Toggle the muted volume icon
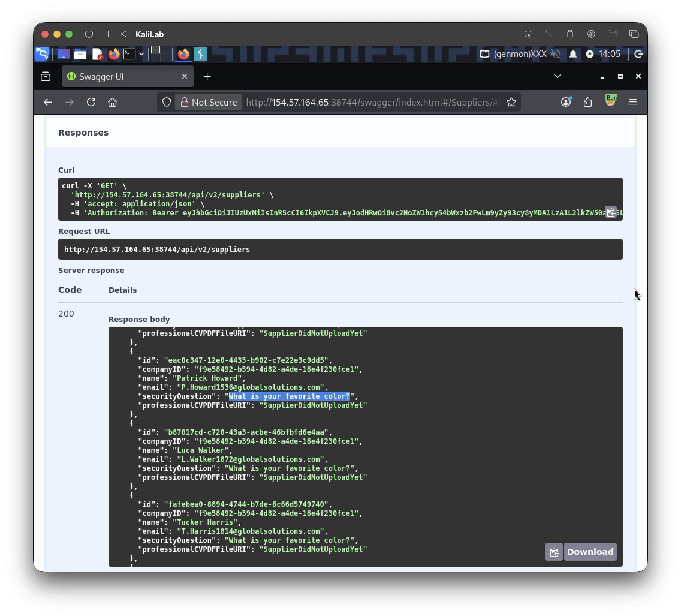The width and height of the screenshot is (681, 616). coord(556,54)
